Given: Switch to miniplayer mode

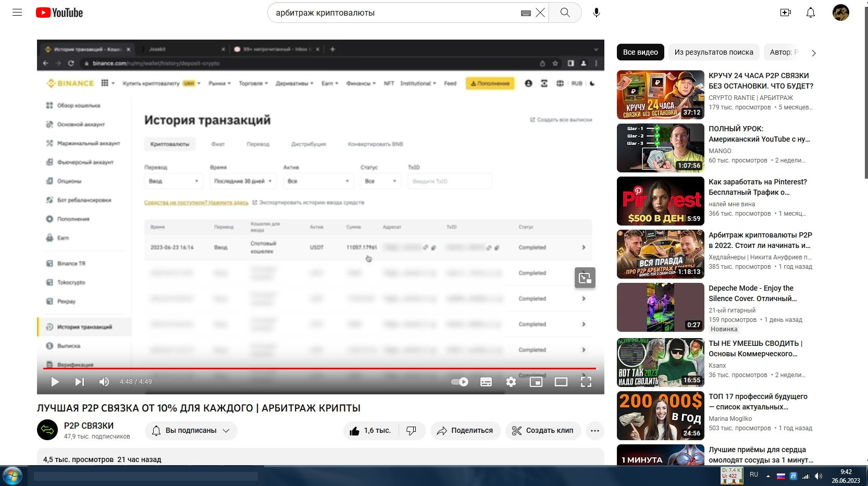Looking at the screenshot, I should 536,382.
